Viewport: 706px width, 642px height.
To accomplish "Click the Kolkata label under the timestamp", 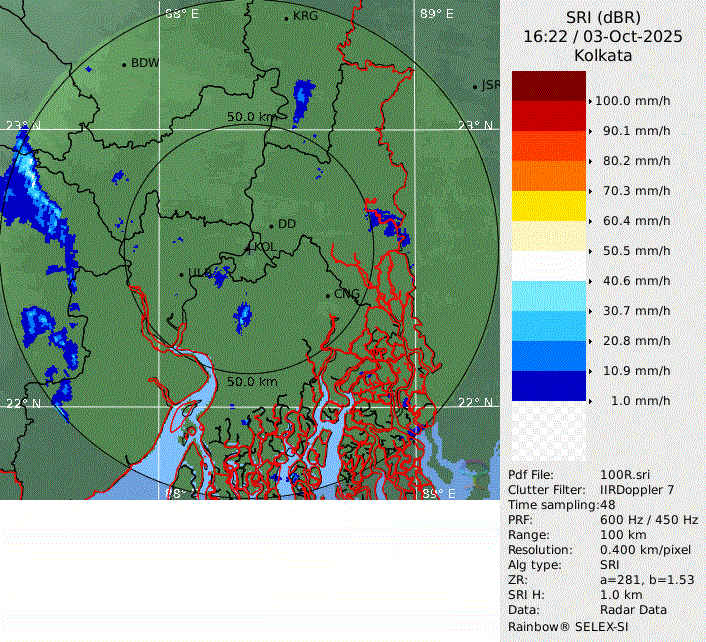I will click(602, 56).
